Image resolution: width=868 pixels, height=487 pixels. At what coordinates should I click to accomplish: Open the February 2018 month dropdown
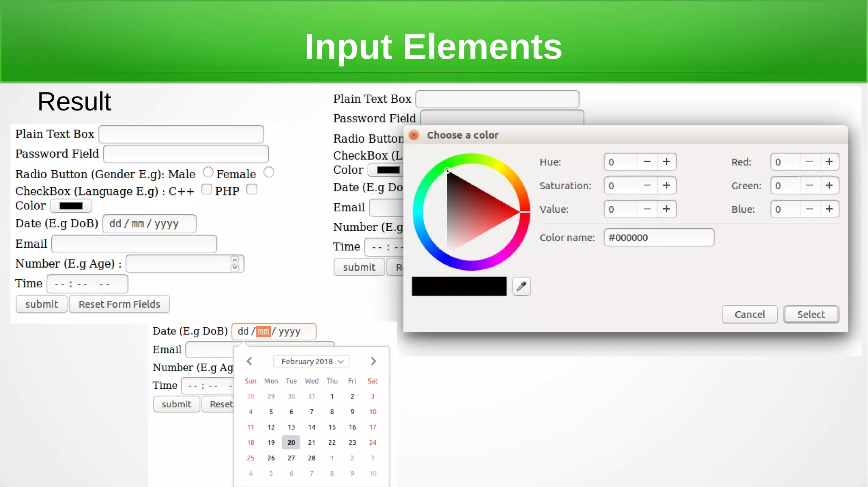pos(312,361)
